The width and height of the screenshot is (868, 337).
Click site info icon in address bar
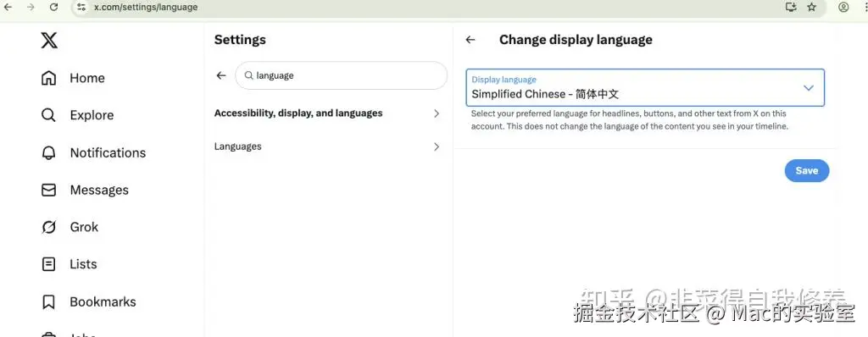[x=81, y=7]
